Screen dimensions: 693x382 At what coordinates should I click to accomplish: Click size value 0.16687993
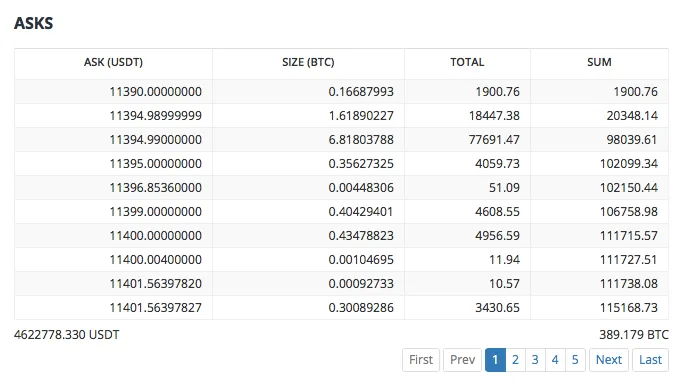click(361, 92)
